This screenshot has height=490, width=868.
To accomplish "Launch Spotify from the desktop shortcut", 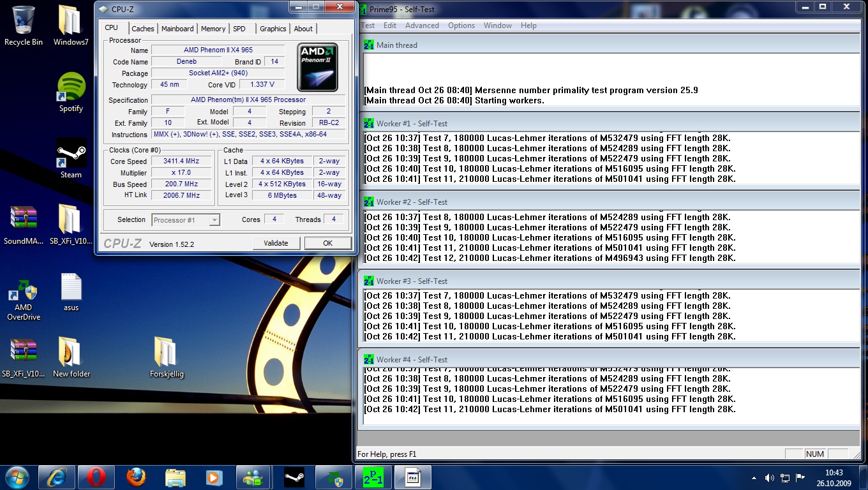I will 71,93.
